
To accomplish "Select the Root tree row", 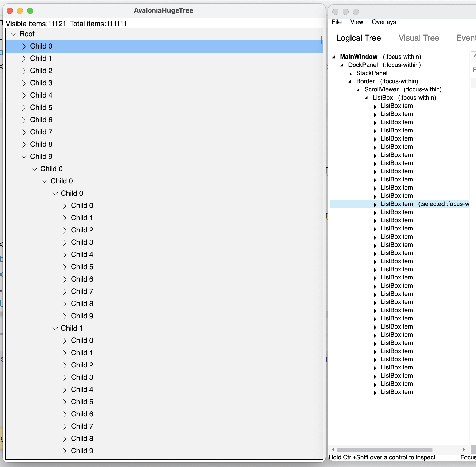I will [x=164, y=34].
